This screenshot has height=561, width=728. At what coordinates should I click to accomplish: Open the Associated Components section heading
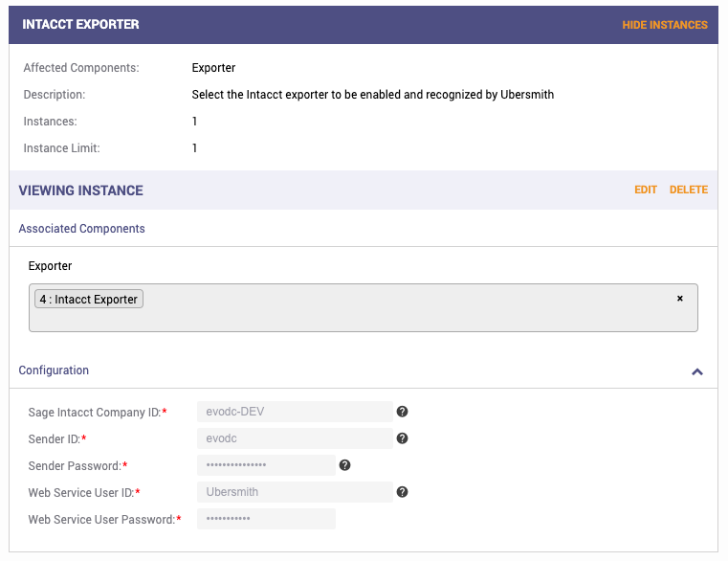[x=81, y=229]
